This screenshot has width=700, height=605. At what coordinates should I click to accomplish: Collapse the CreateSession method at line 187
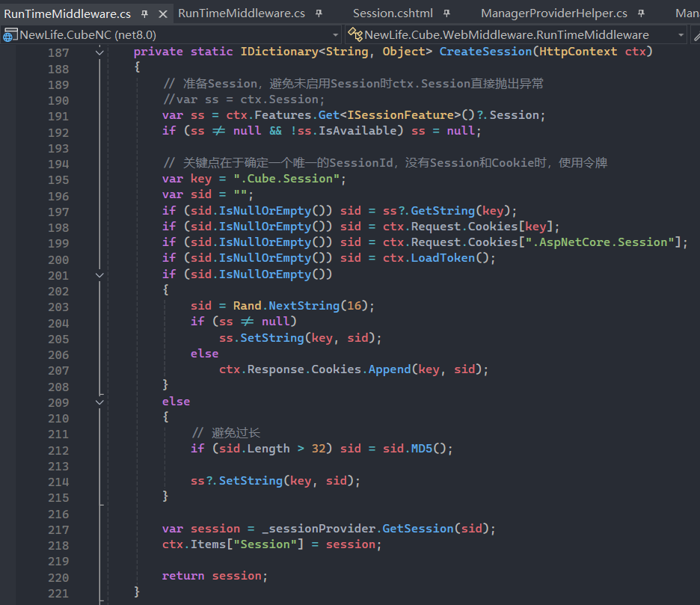coord(100,52)
